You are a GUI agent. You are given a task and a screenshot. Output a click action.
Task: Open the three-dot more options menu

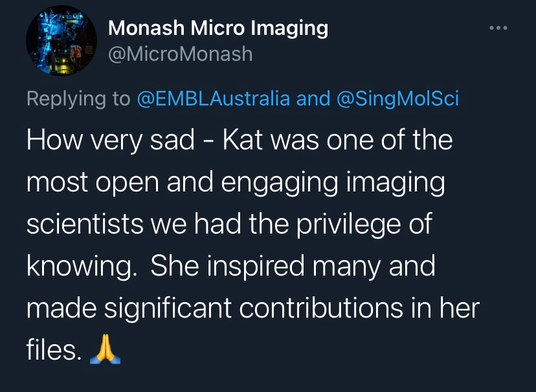pyautogui.click(x=497, y=28)
